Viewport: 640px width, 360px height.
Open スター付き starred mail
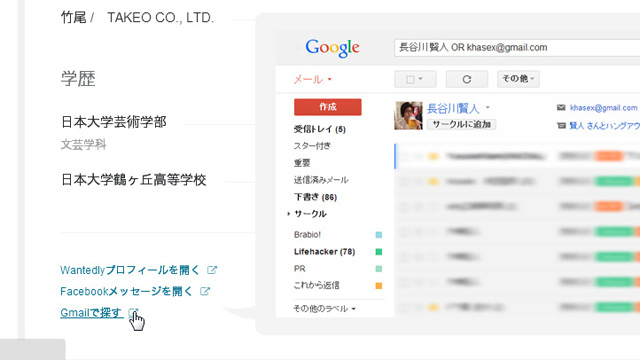click(x=312, y=146)
